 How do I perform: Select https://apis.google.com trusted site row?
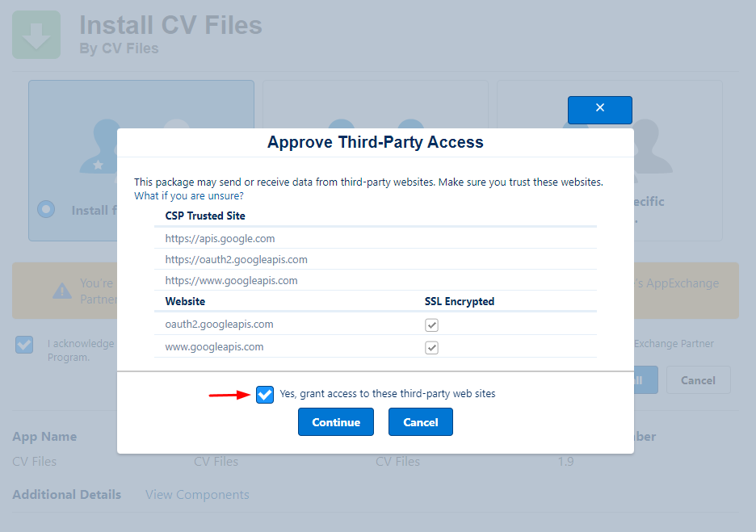pyautogui.click(x=375, y=238)
